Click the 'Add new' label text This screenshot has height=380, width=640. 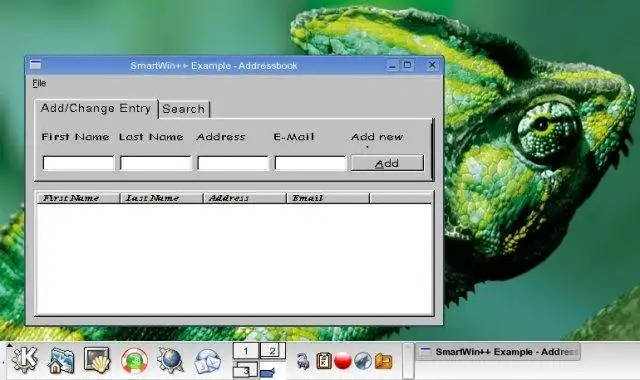pos(377,137)
